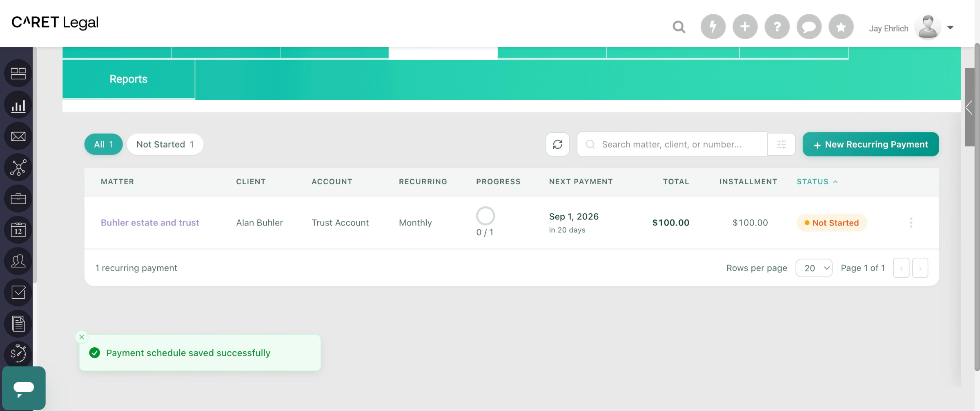Image resolution: width=980 pixels, height=411 pixels.
Task: Open the envelope mail sidebar icon
Action: point(18,136)
